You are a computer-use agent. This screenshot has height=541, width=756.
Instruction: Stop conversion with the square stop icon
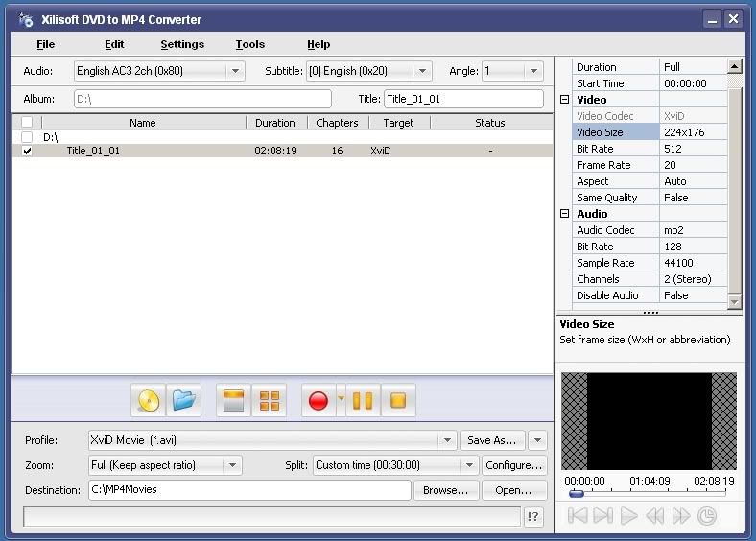point(397,400)
